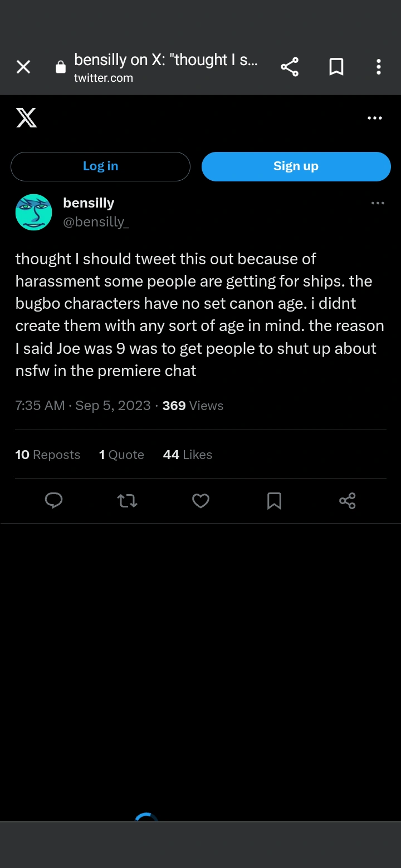Tap the share icon in browser bar
Viewport: 401px width, 868px height.
click(290, 67)
